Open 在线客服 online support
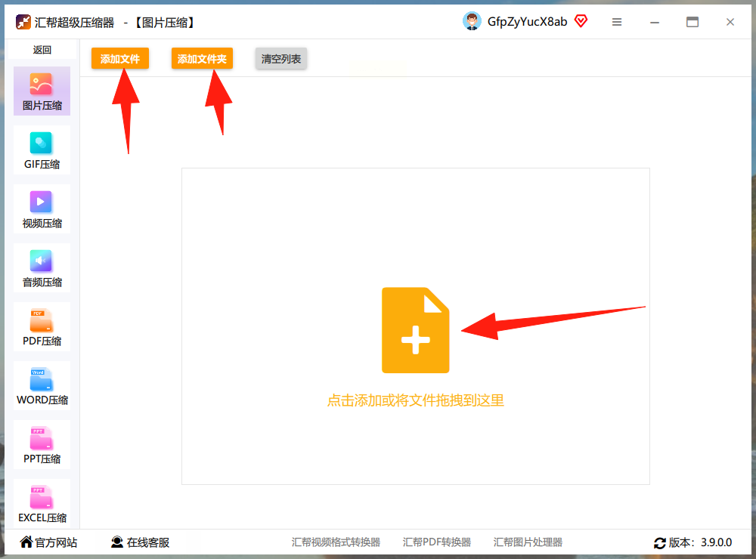 (x=141, y=542)
